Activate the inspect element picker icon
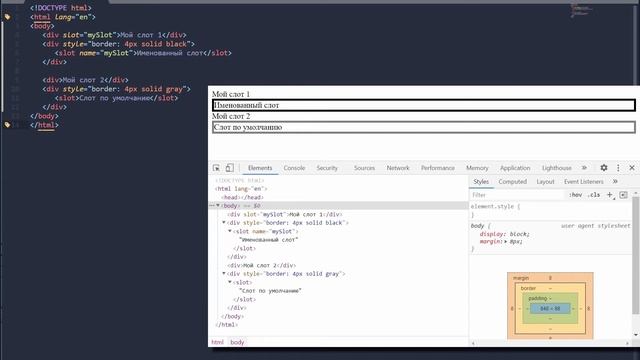 (216, 168)
